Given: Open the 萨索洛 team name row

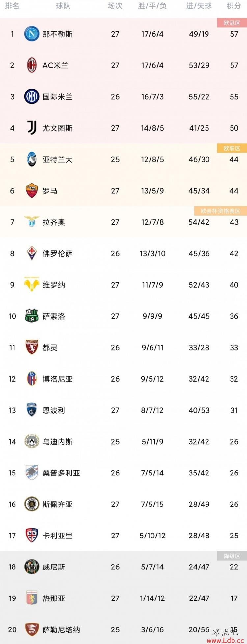Looking at the screenshot, I should [123, 316].
